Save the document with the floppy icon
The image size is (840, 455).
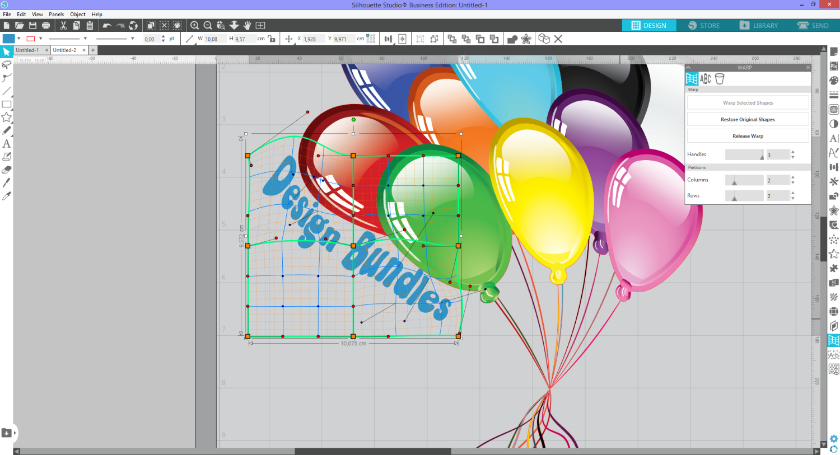pos(33,25)
